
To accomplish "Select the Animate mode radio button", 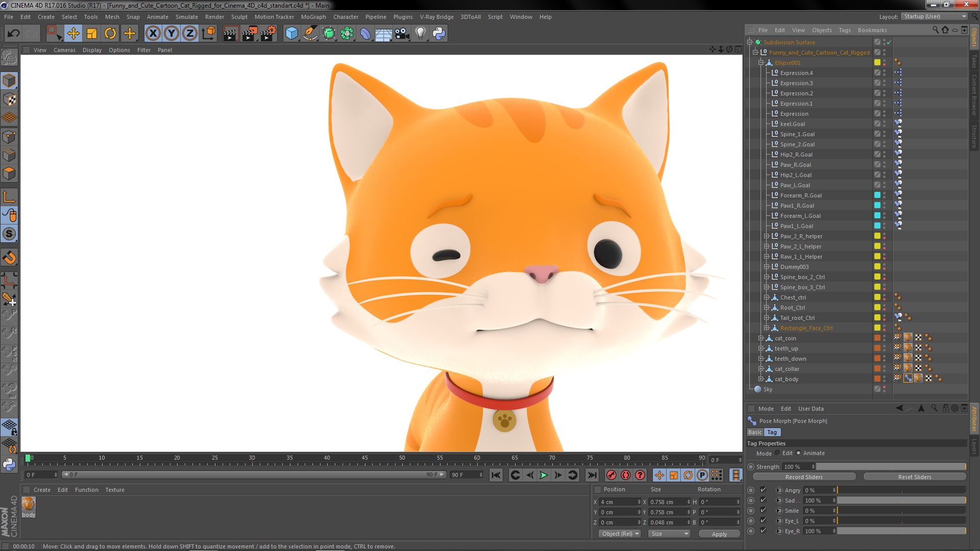I will click(x=798, y=453).
